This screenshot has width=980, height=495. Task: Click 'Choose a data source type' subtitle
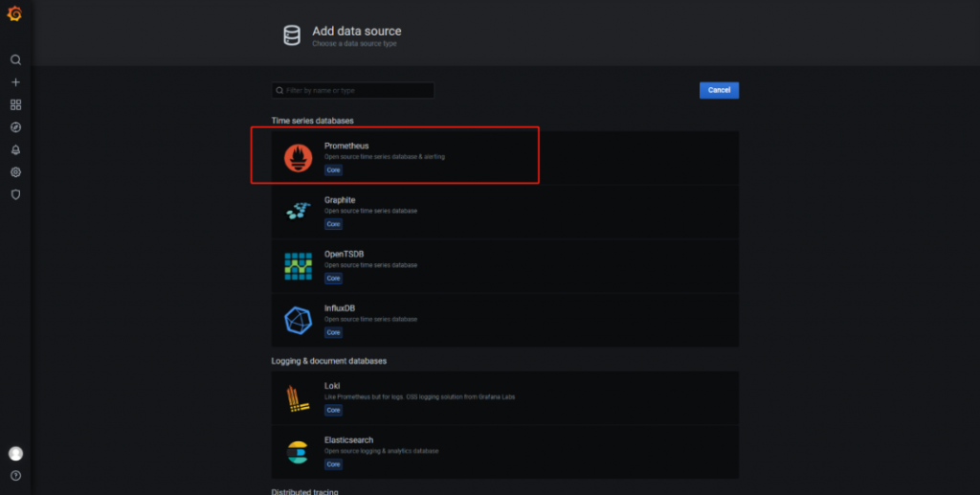point(354,44)
